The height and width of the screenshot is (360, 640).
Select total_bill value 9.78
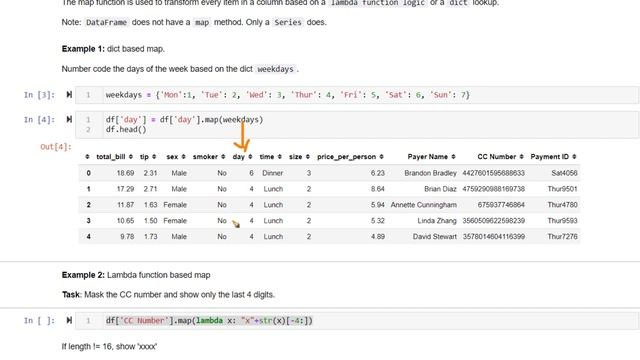click(127, 237)
